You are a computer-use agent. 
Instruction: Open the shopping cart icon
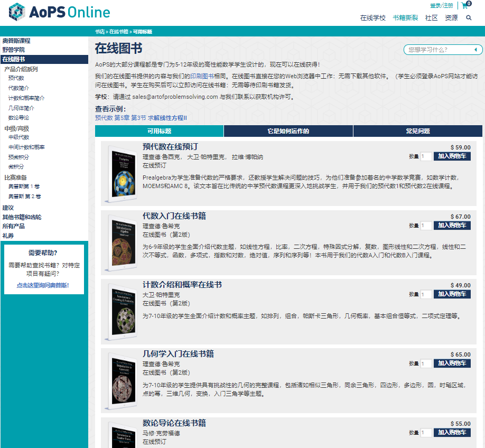pyautogui.click(x=464, y=6)
